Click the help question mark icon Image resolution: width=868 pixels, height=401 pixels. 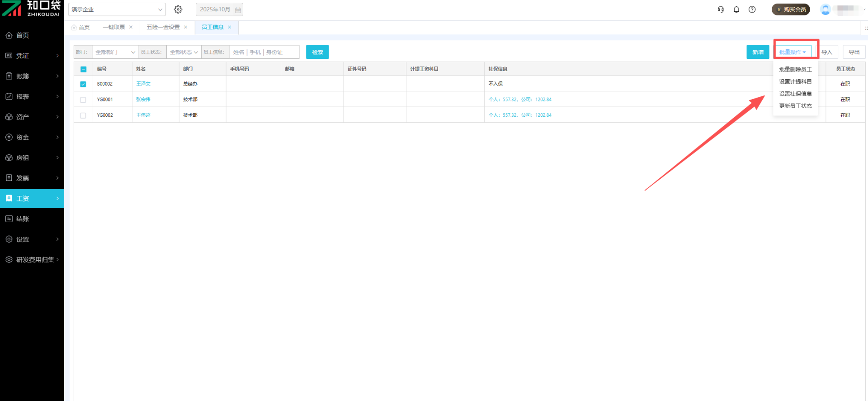(x=752, y=10)
